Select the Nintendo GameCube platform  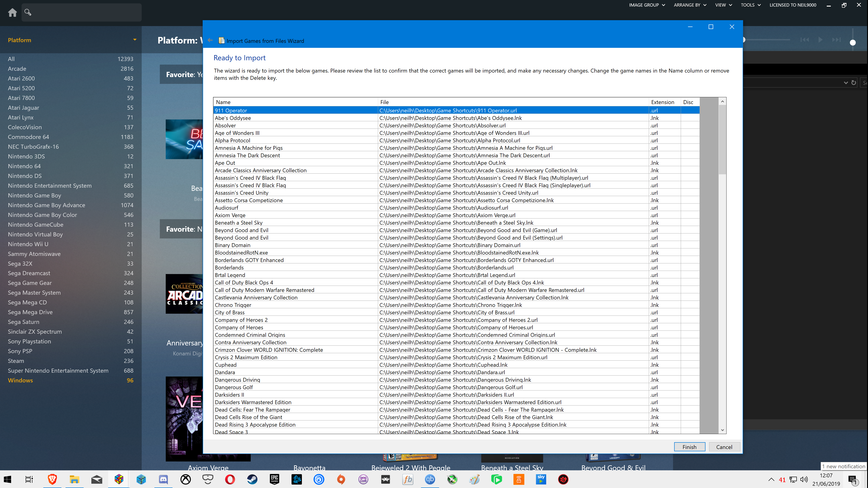71,224
